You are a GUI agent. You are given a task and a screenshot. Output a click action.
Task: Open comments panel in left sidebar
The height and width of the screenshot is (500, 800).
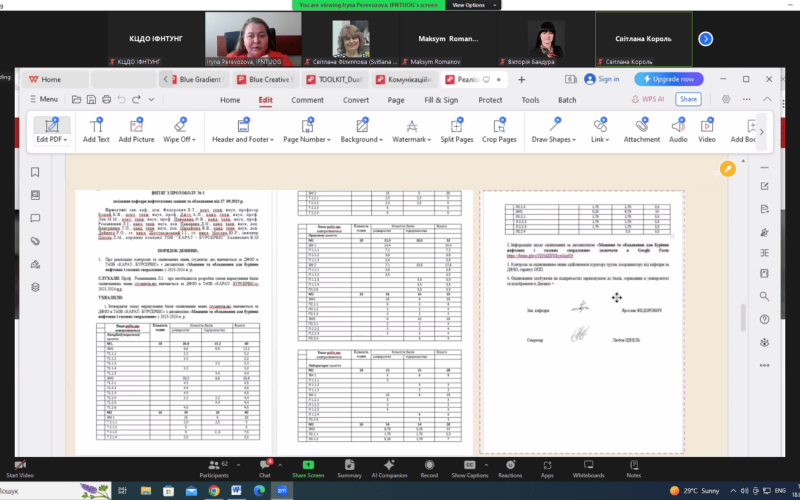(35, 218)
